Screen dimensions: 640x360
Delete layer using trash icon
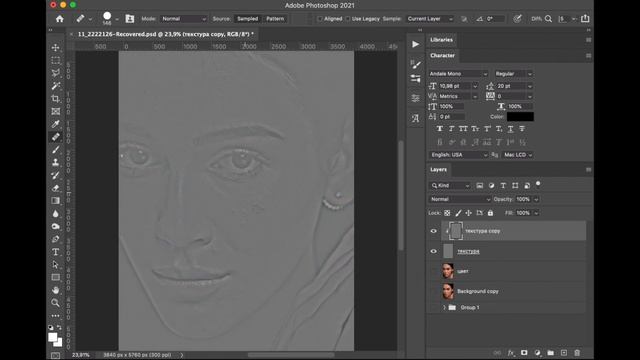coord(577,353)
